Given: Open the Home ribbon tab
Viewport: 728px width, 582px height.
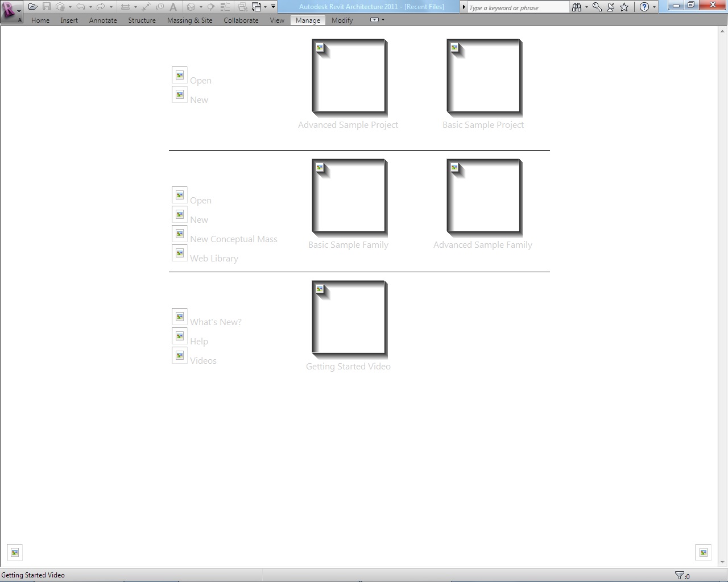Looking at the screenshot, I should click(x=40, y=20).
